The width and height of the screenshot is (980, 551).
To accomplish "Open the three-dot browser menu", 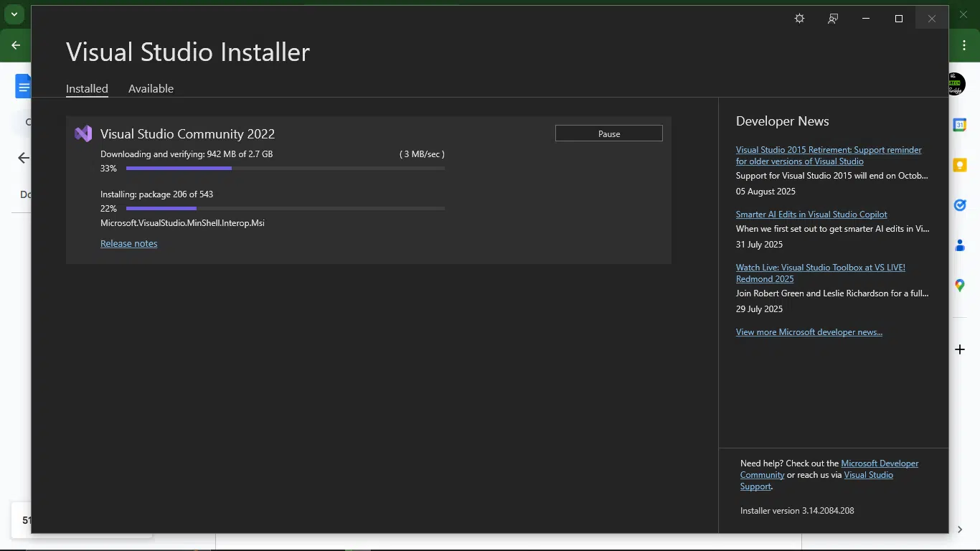I will point(964,45).
